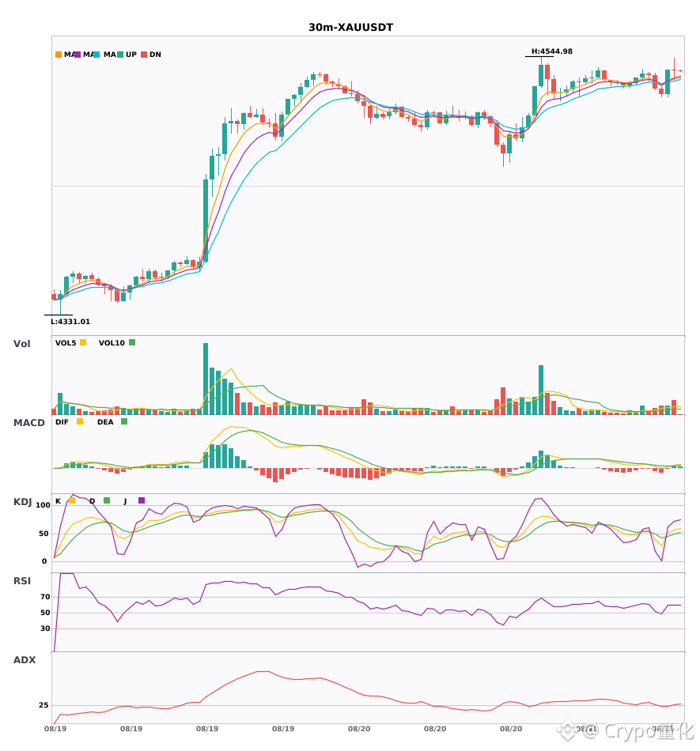700x751 pixels.
Task: Click the 30 axis value in RSI panel
Action: pyautogui.click(x=46, y=628)
